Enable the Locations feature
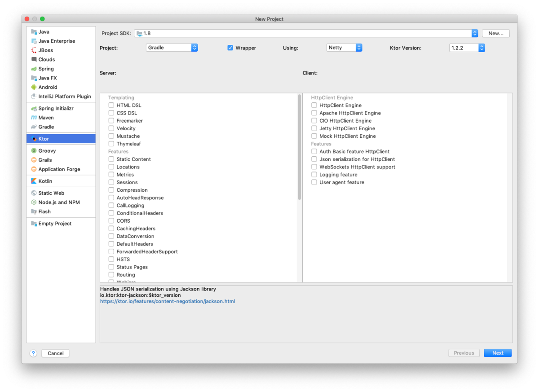This screenshot has height=392, width=539. coord(111,167)
